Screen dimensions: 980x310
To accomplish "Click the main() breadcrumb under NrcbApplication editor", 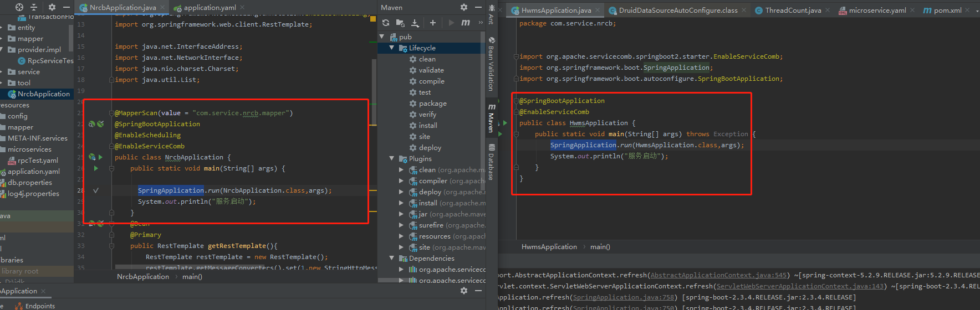I will [x=192, y=277].
